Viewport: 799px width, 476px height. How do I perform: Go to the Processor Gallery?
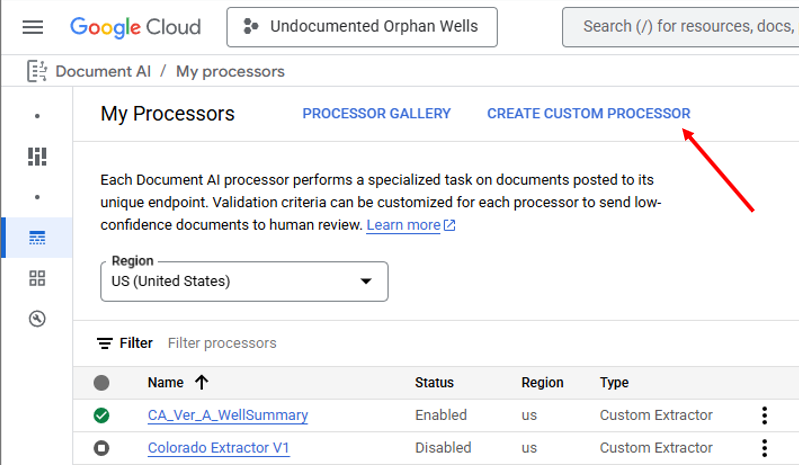[376, 114]
